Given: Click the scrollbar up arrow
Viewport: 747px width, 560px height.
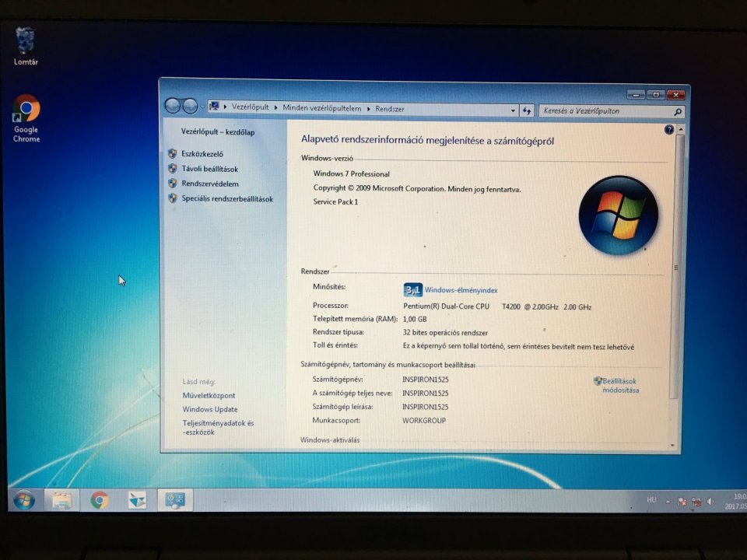Looking at the screenshot, I should 680,129.
